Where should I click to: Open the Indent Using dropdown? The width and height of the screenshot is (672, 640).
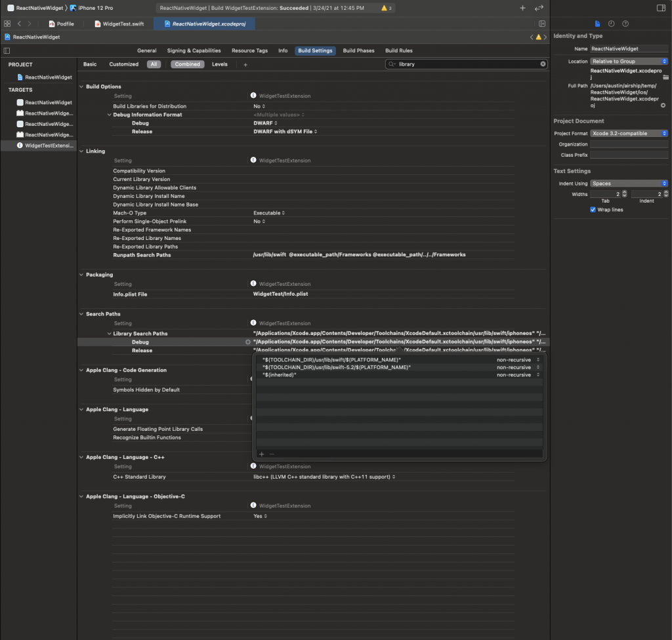tap(629, 184)
